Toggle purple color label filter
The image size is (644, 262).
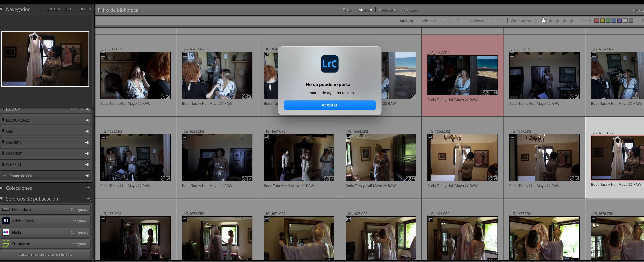tap(619, 20)
